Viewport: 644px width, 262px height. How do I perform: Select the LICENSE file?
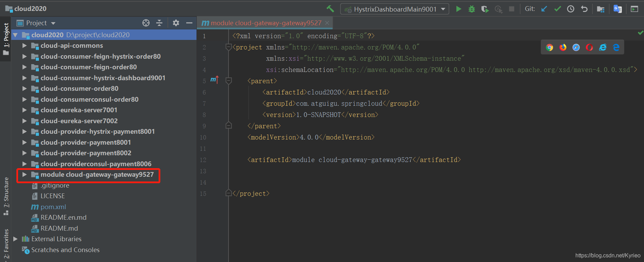coord(53,196)
